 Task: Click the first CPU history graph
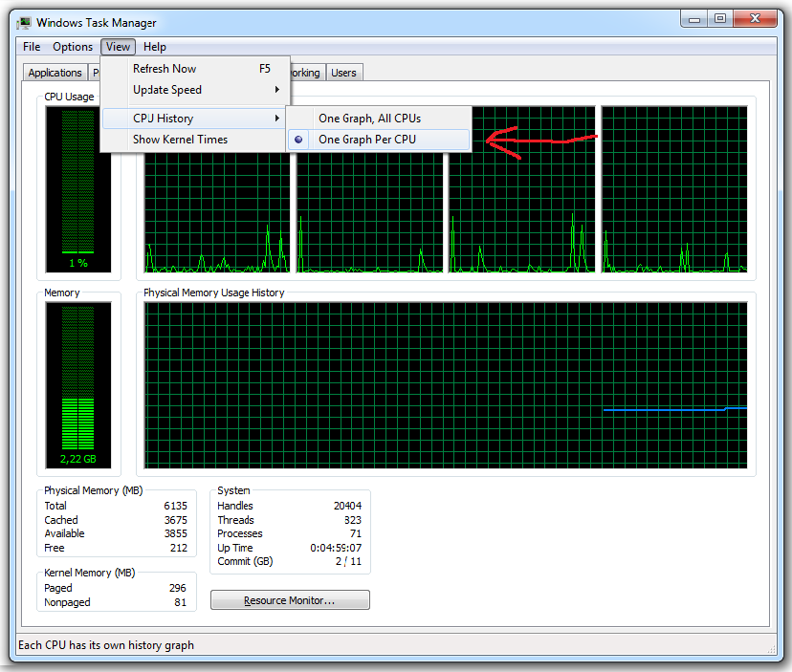pyautogui.click(x=217, y=212)
